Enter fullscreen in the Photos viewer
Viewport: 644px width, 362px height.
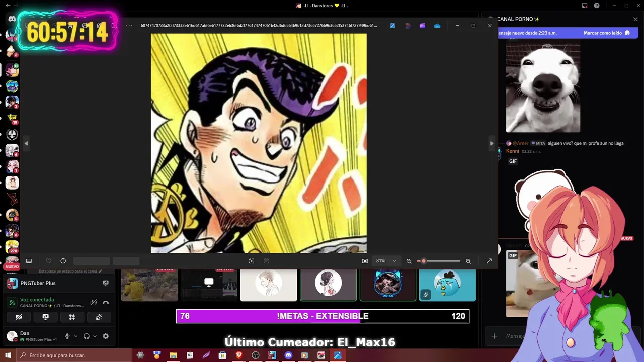pos(489,261)
